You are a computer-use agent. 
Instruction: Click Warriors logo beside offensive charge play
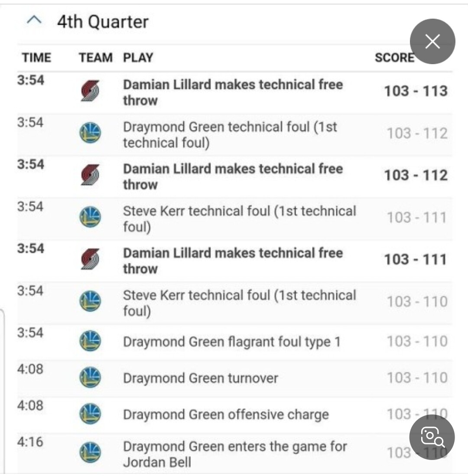point(90,414)
